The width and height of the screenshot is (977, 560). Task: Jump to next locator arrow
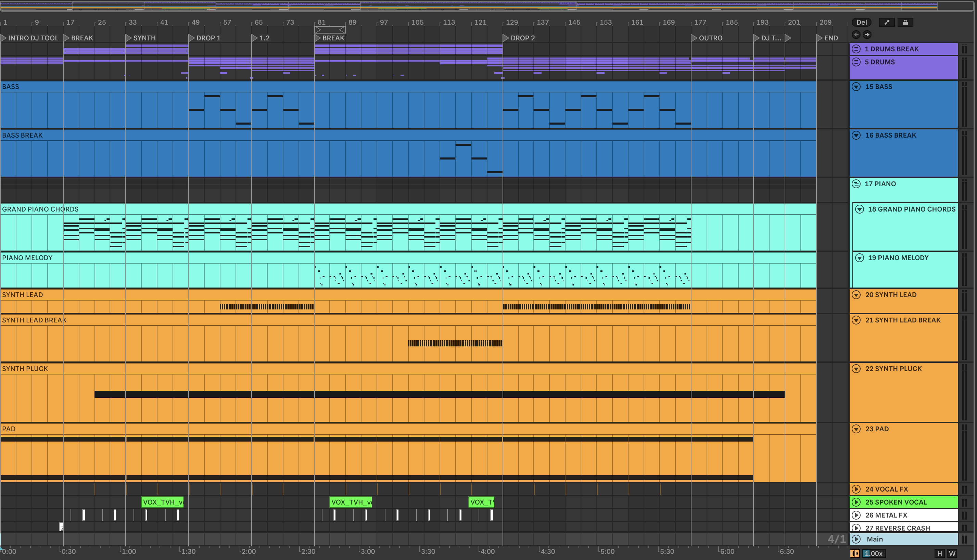click(x=867, y=35)
